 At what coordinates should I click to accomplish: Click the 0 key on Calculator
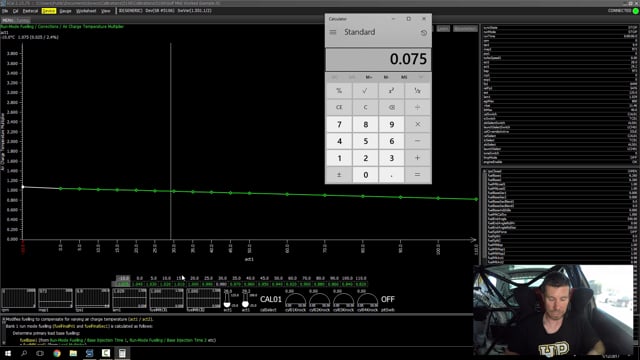(x=365, y=175)
